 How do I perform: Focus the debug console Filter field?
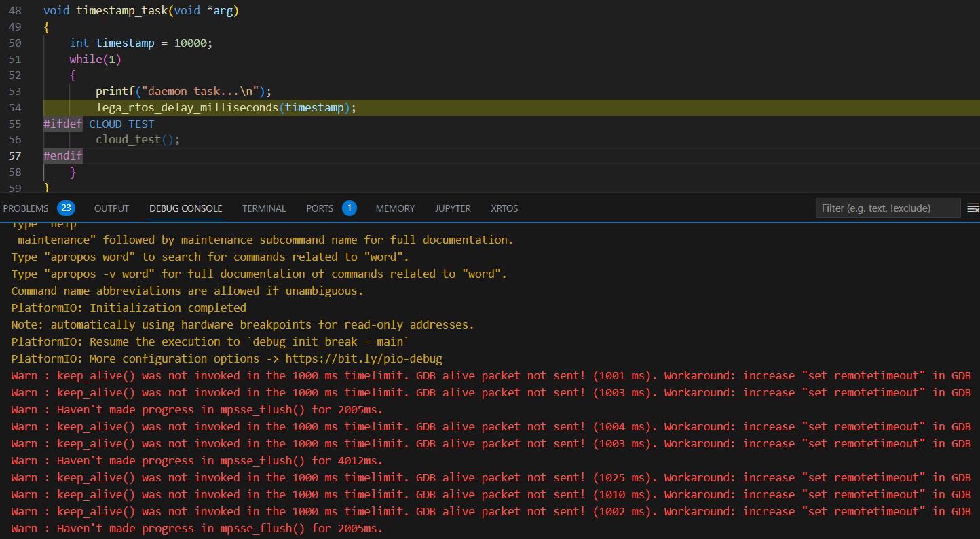pyautogui.click(x=888, y=208)
